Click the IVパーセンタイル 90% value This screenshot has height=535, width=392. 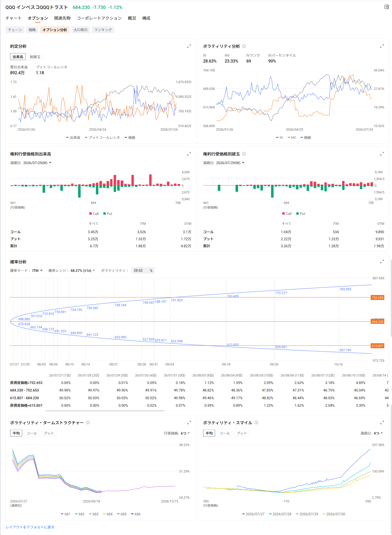(272, 61)
